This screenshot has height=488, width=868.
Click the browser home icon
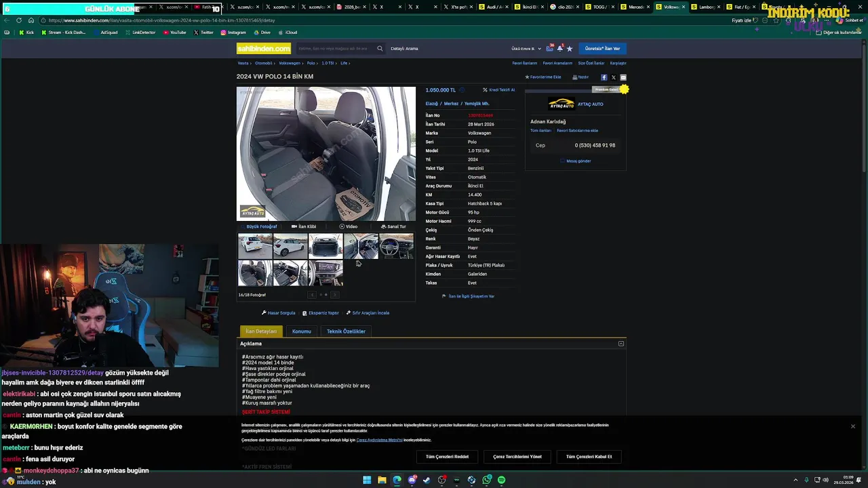[x=31, y=20]
